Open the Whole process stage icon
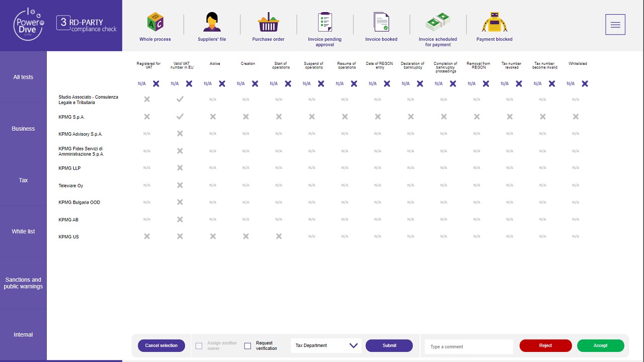The width and height of the screenshot is (644, 362). pyautogui.click(x=155, y=23)
